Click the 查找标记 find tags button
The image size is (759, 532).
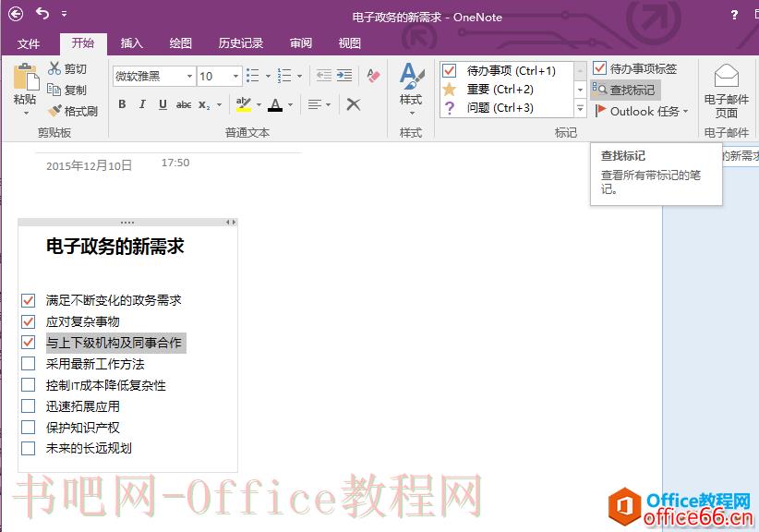click(625, 90)
